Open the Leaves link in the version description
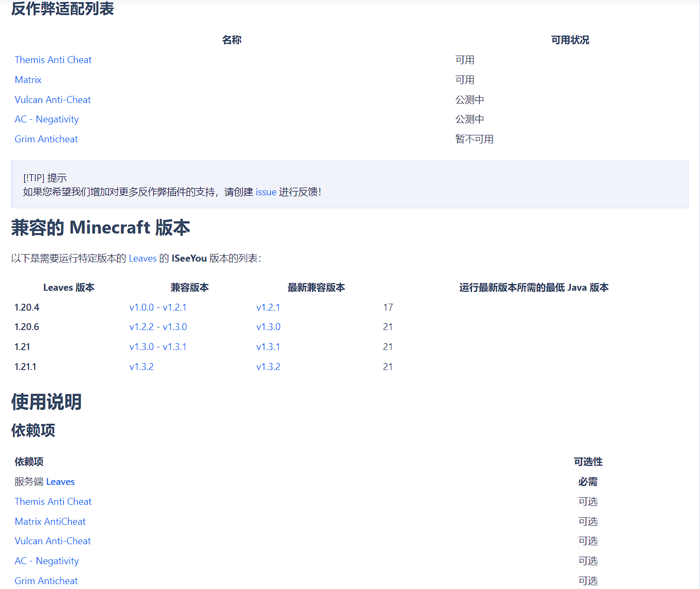The width and height of the screenshot is (700, 589). pyautogui.click(x=142, y=258)
